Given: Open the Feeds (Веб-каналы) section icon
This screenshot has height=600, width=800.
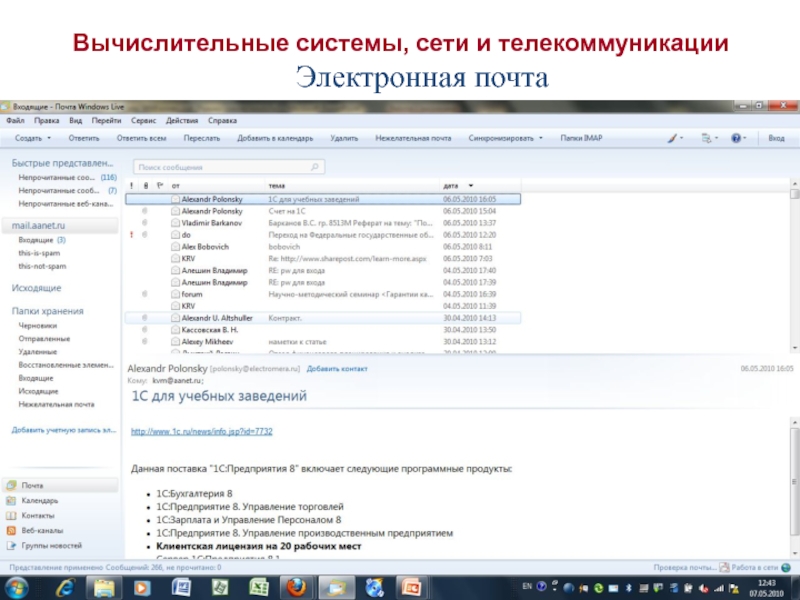Looking at the screenshot, I should coord(12,530).
